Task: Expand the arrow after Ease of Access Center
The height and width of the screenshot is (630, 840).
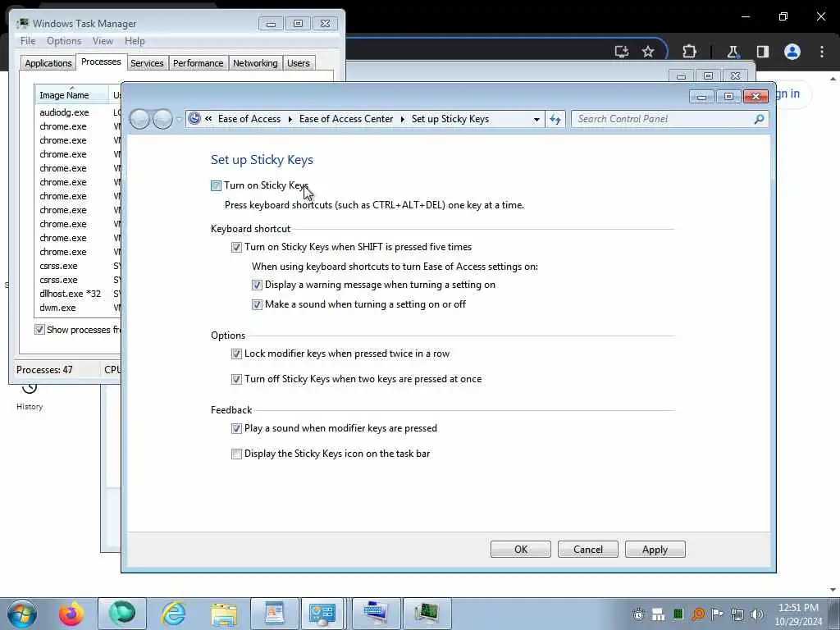Action: (402, 119)
